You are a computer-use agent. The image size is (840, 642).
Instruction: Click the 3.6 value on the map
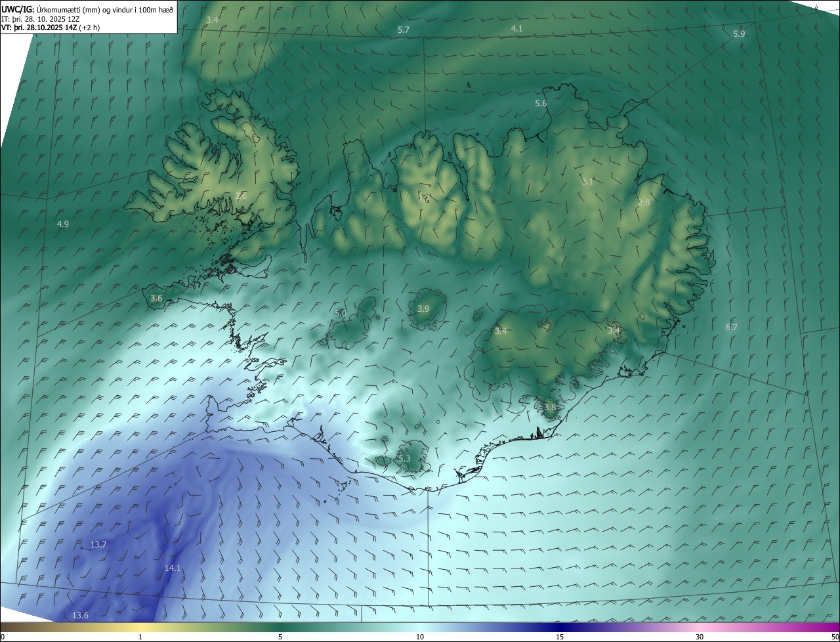(156, 299)
